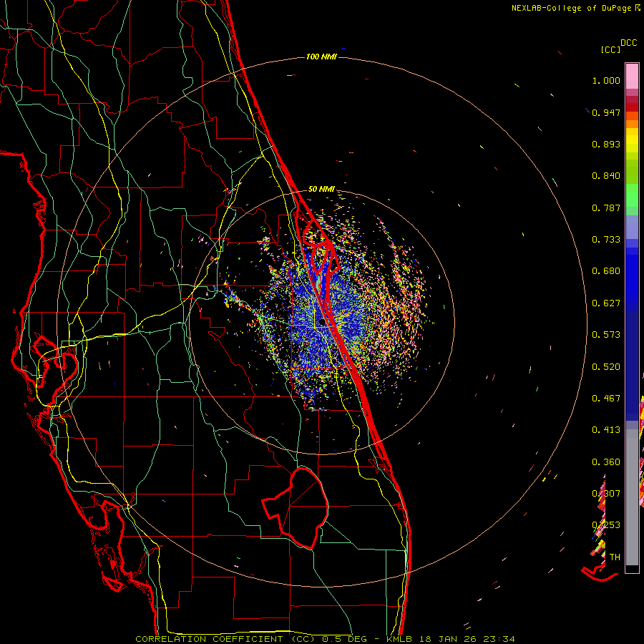Click the 50 NMI range ring label

pos(321,189)
